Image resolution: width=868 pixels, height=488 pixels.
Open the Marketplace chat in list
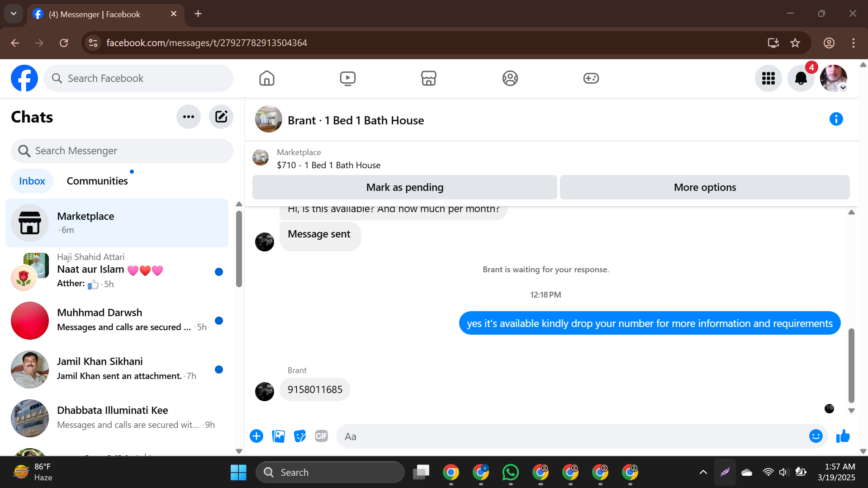click(117, 223)
